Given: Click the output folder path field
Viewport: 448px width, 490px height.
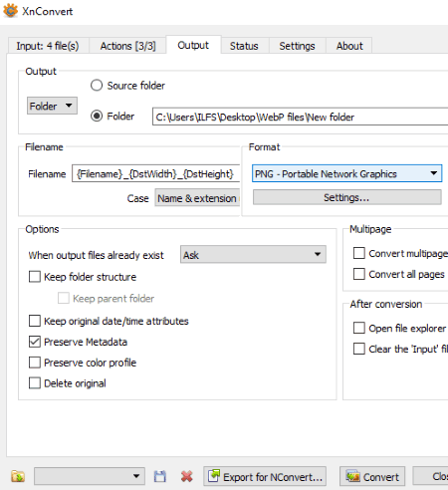Looking at the screenshot, I should [301, 117].
